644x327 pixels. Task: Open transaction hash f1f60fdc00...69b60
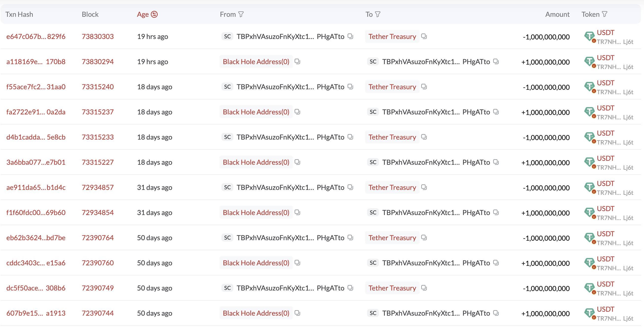point(36,212)
